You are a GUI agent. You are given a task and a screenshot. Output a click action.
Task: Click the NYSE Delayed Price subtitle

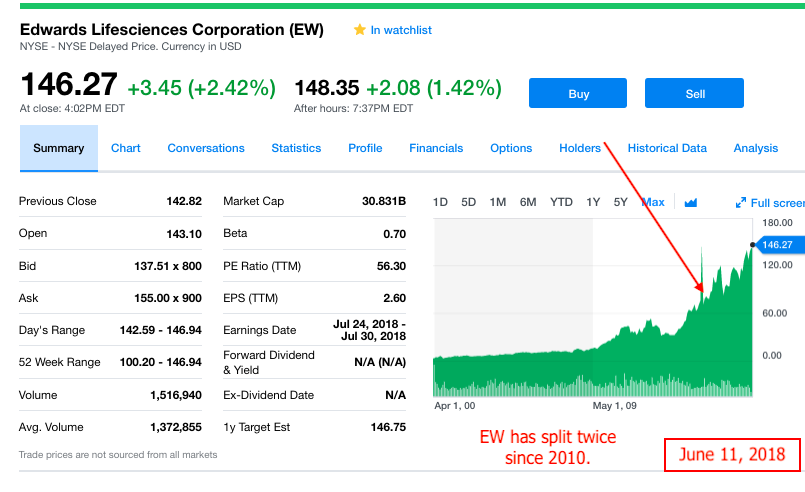[x=130, y=46]
